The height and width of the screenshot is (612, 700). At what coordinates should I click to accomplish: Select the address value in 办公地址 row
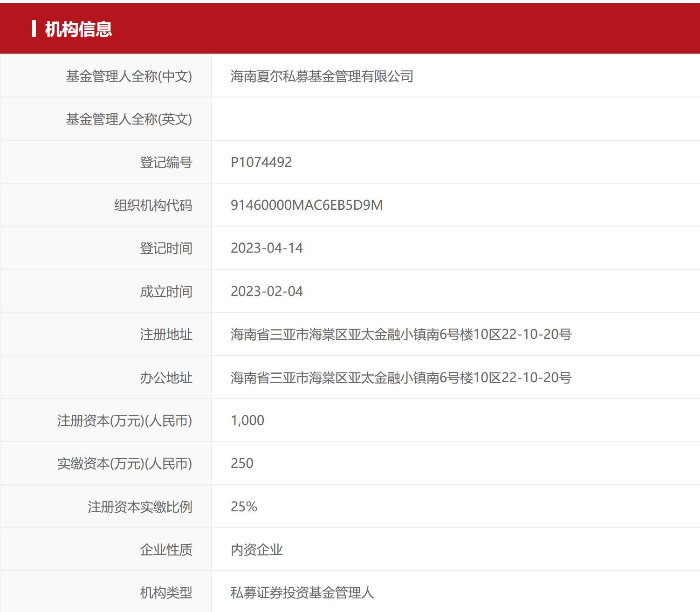coord(401,378)
